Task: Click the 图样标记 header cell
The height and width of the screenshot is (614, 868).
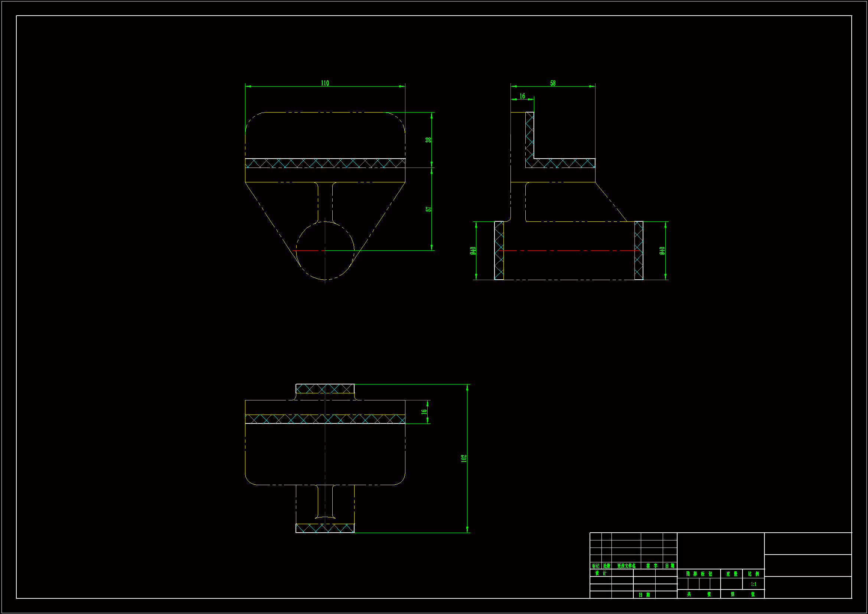Action: pos(699,574)
